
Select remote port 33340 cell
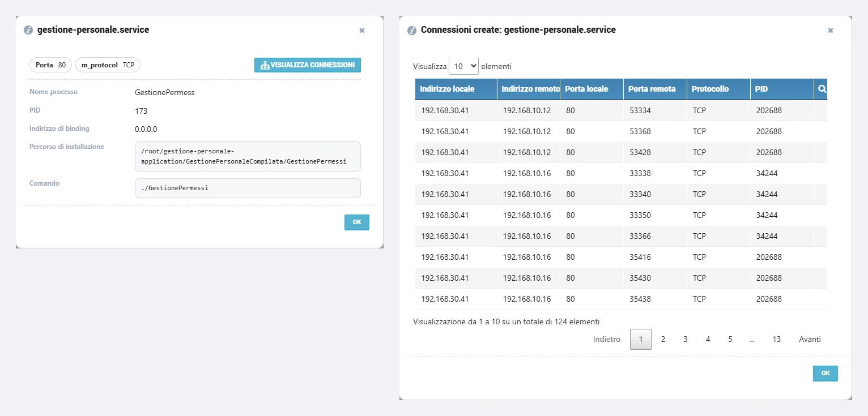coord(656,195)
